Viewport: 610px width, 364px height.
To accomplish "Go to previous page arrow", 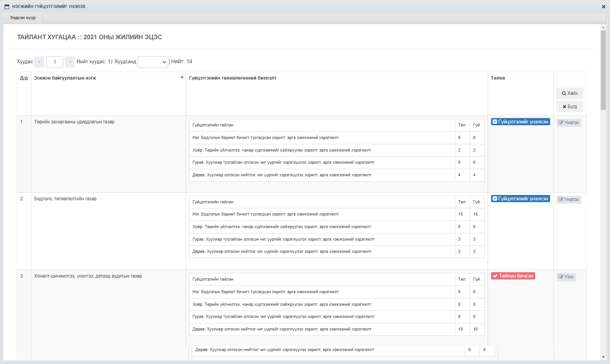I will coord(39,62).
